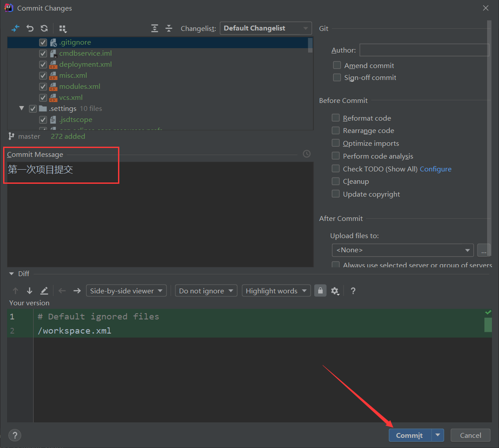Expand all files in the changes tree
This screenshot has height=448, width=499.
(x=155, y=28)
